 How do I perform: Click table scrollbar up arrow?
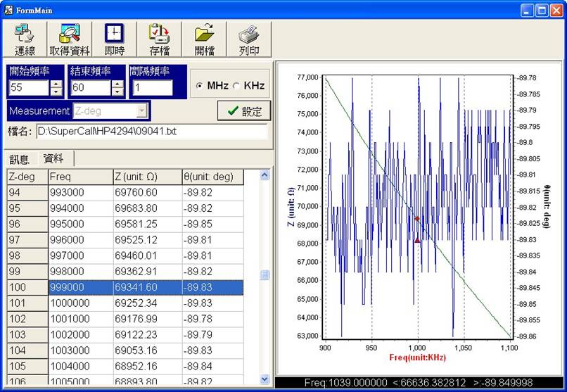[265, 175]
